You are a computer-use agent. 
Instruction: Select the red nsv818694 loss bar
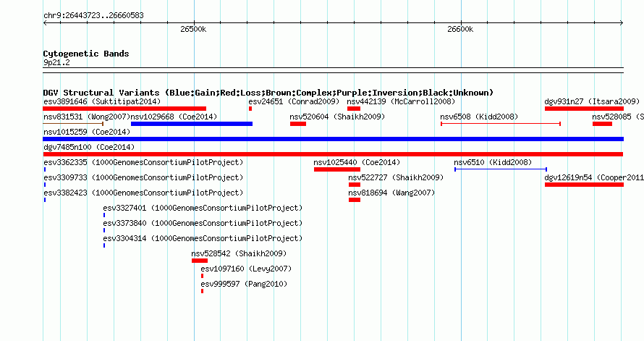coord(355,200)
